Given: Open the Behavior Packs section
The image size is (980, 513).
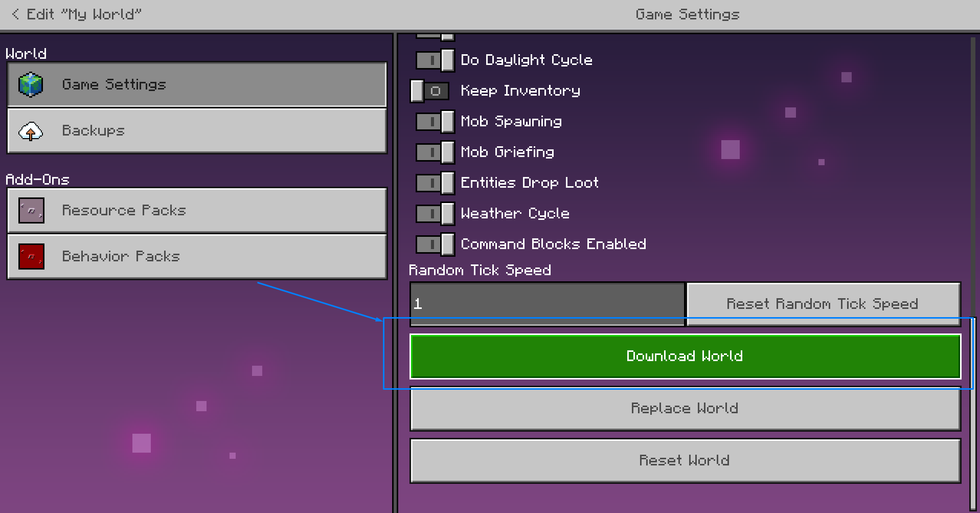Looking at the screenshot, I should click(197, 256).
